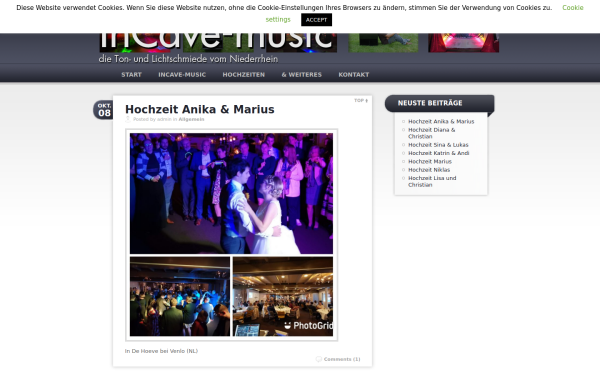This screenshot has width=600, height=375.
Task: Open the INCAVE-MUSIC menu item
Action: tap(182, 75)
